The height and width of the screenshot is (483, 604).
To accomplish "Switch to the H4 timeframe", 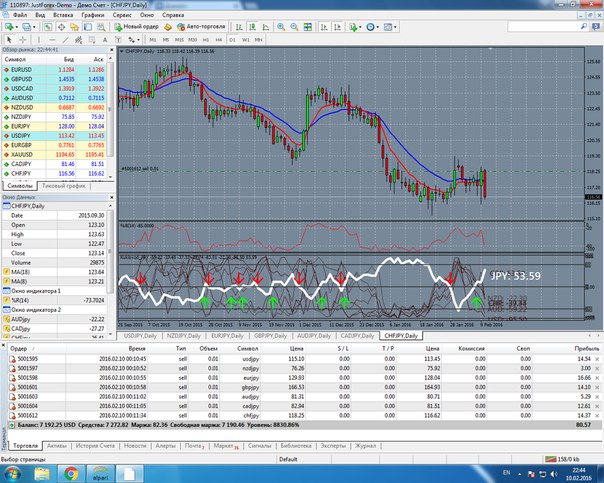I will 218,40.
